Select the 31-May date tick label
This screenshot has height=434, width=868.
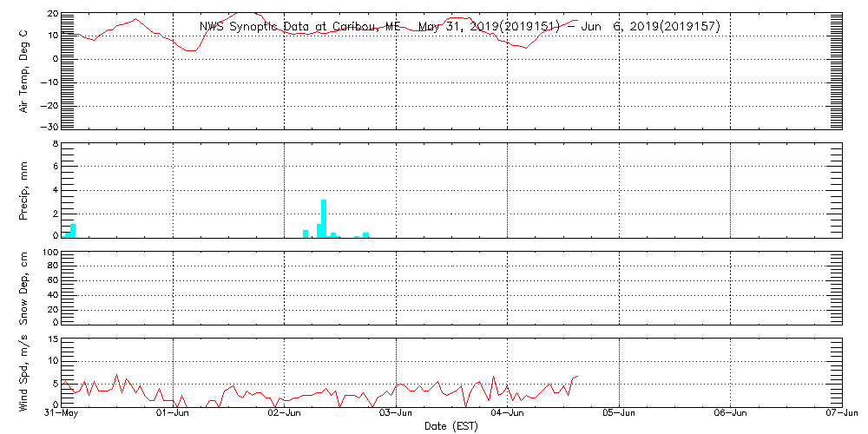(62, 413)
